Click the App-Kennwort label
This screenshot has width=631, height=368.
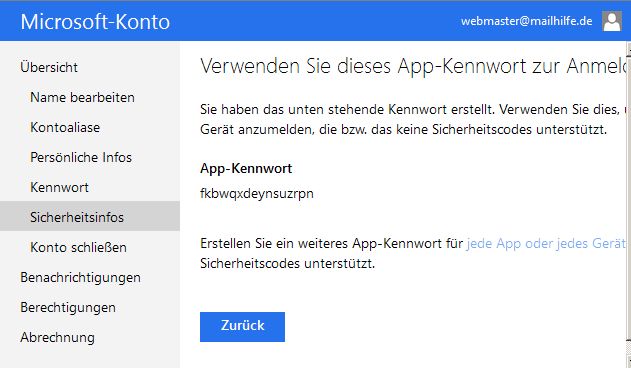click(x=246, y=168)
